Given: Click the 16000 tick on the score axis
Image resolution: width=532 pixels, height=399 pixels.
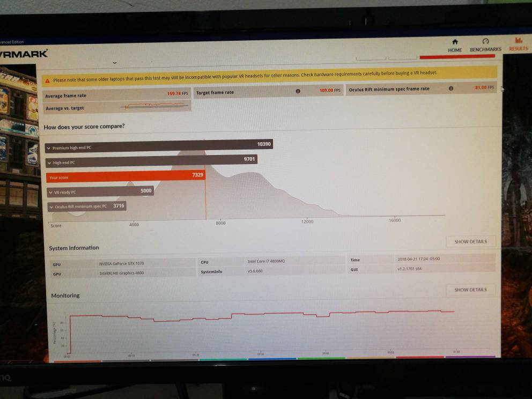Looking at the screenshot, I should point(395,220).
